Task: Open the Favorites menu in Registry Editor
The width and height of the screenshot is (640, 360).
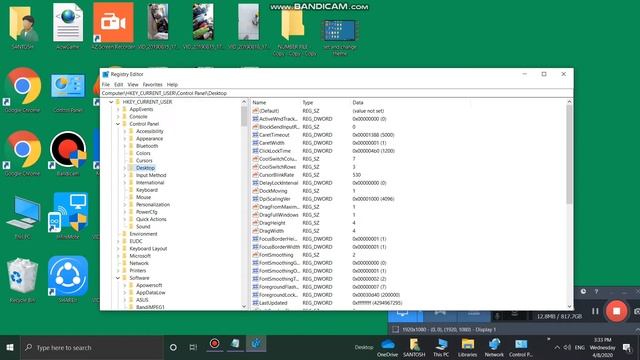Action: pyautogui.click(x=153, y=84)
